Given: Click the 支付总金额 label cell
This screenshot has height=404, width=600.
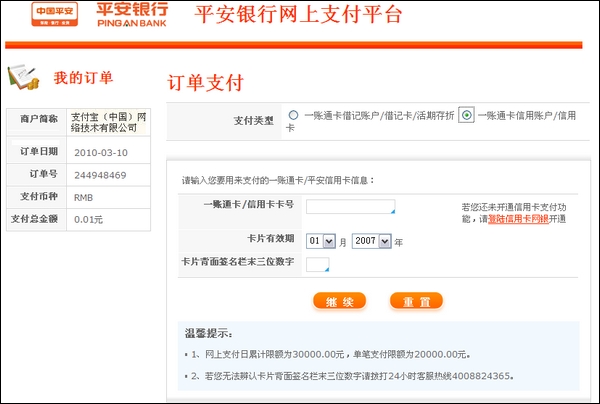Looking at the screenshot, I should [x=37, y=219].
